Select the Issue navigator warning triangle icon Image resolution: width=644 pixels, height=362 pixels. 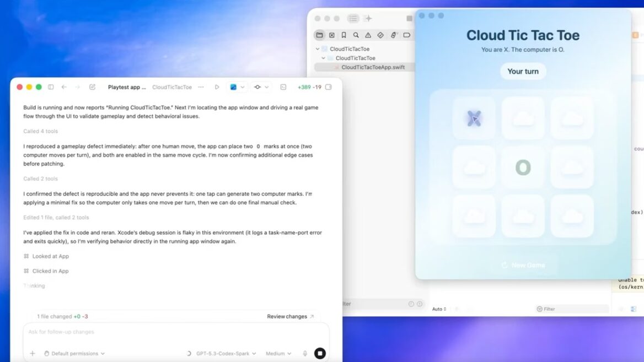(x=368, y=35)
